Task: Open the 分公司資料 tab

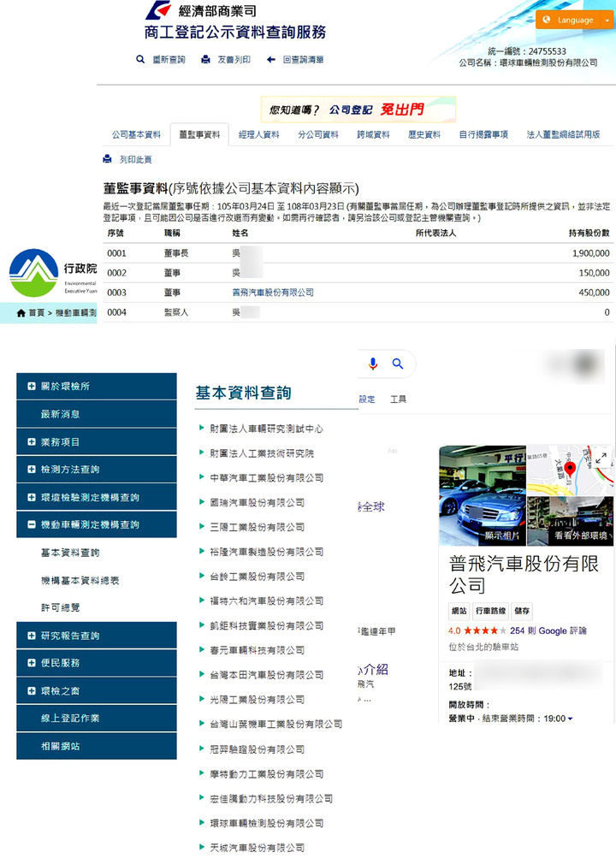Action: click(318, 134)
